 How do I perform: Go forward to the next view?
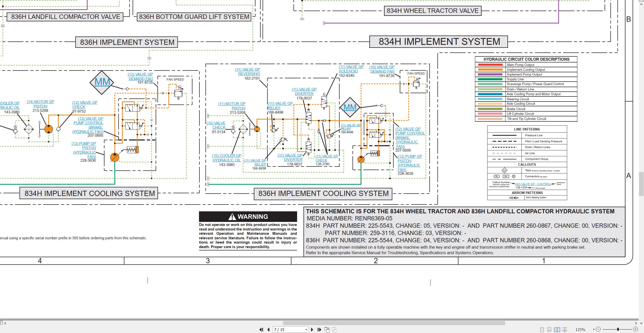coord(335,329)
